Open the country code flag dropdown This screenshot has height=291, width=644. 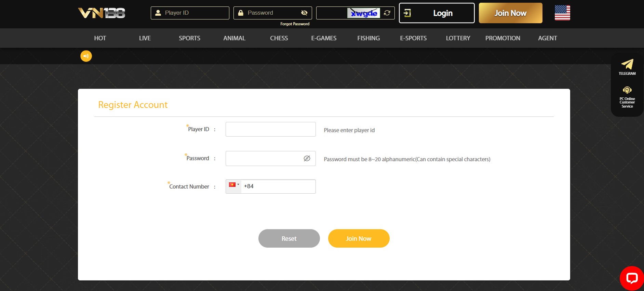coord(234,185)
